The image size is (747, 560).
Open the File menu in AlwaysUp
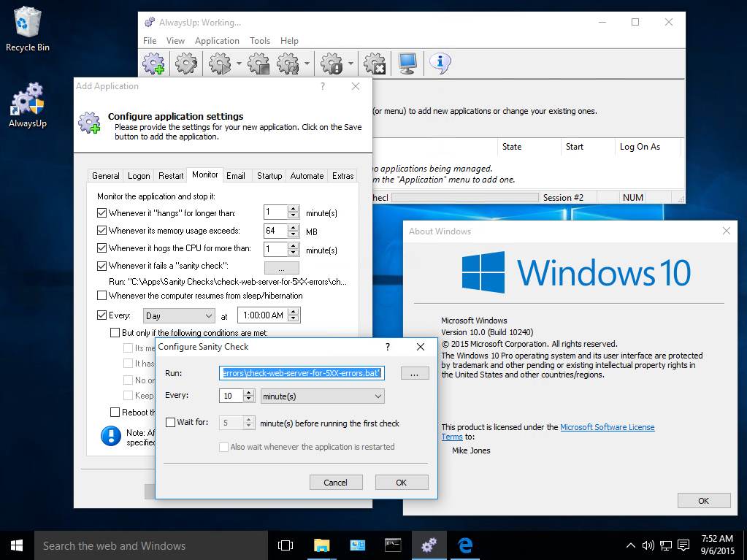click(x=150, y=41)
